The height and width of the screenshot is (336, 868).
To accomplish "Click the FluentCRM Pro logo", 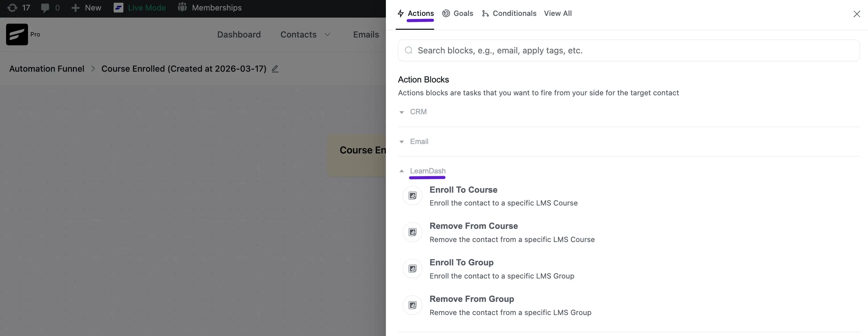I will point(17,34).
